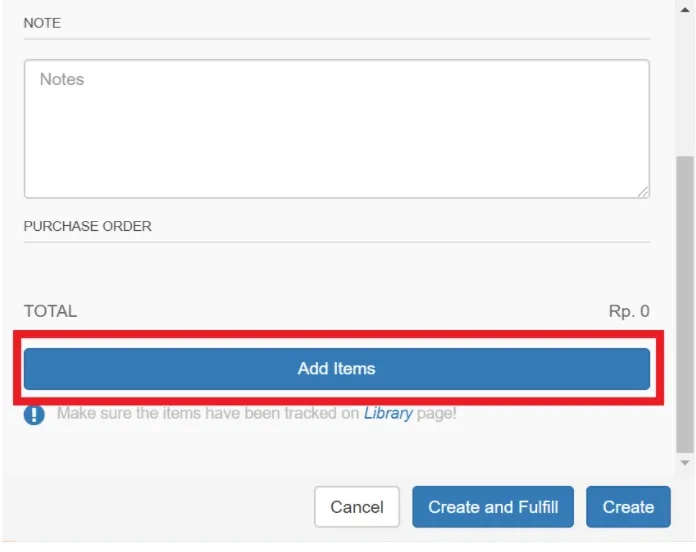The height and width of the screenshot is (552, 696).
Task: Click the TOTAL label
Action: click(50, 311)
